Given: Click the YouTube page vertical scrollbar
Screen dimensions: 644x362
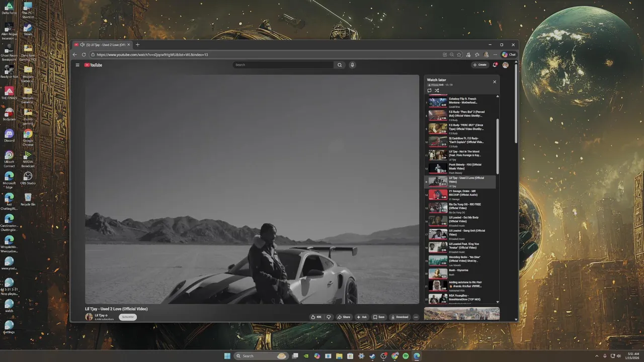Looking at the screenshot, I should coord(516,104).
